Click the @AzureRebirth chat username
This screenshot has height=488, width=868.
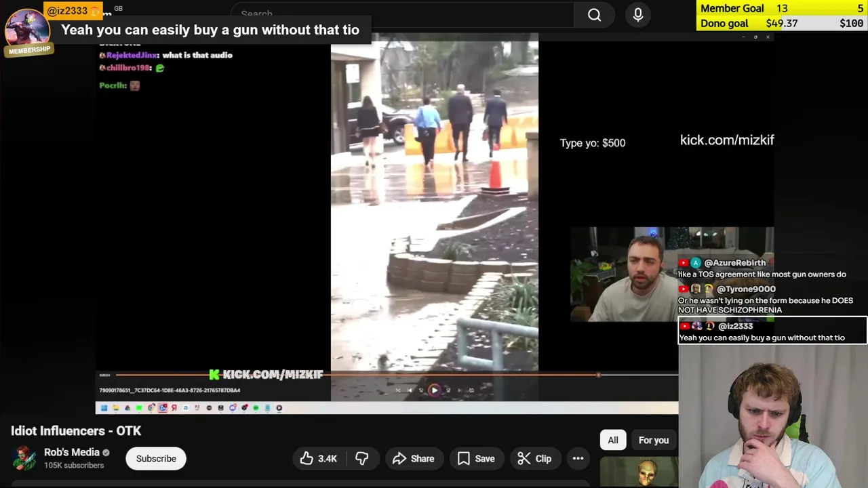(735, 263)
